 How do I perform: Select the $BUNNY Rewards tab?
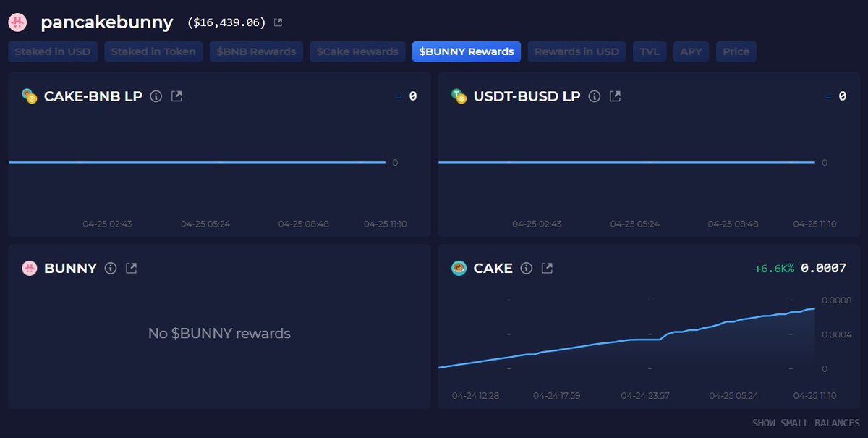pos(467,51)
